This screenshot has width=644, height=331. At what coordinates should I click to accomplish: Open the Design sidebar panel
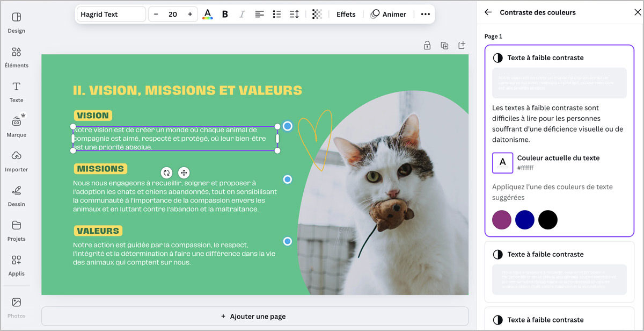(16, 23)
